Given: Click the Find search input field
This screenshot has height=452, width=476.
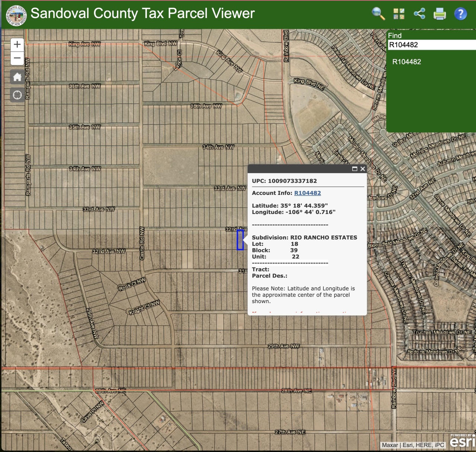Looking at the screenshot, I should (431, 45).
